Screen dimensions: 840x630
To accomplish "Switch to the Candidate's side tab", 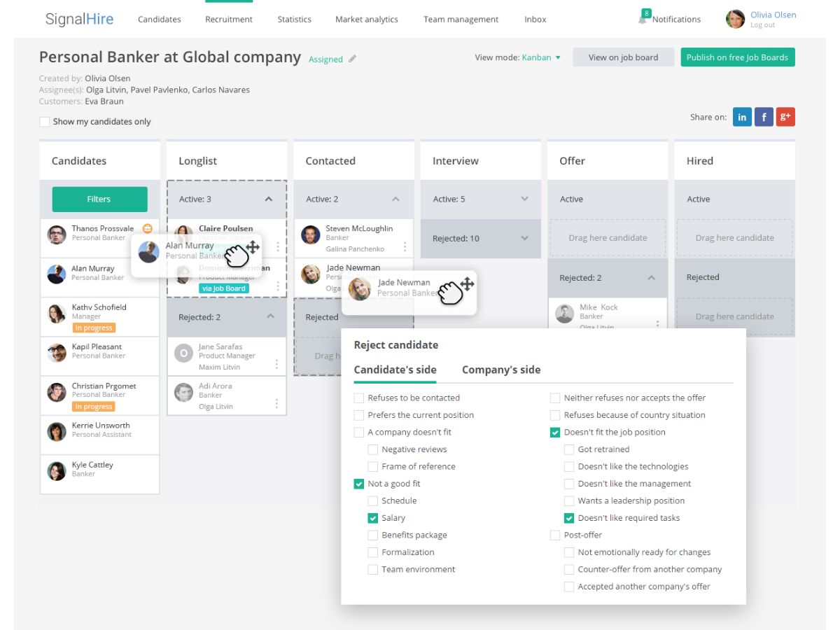I will [395, 370].
